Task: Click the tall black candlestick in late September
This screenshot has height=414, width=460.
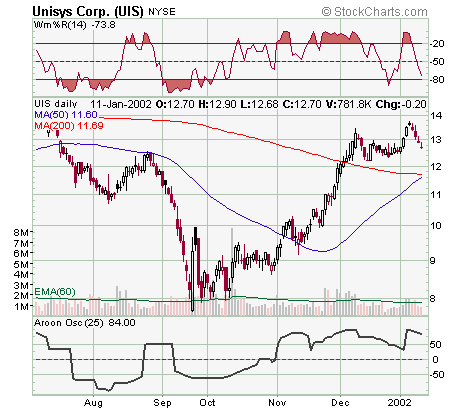Action: click(x=196, y=235)
